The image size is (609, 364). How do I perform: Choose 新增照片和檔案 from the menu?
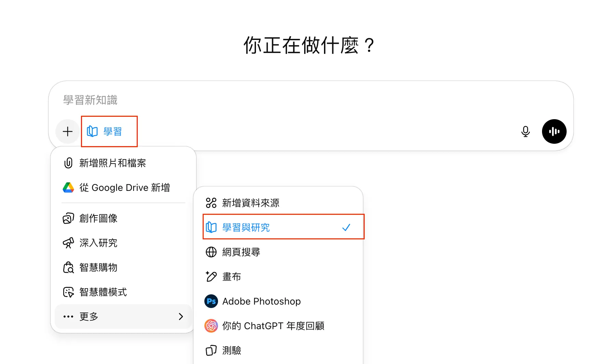coord(112,163)
